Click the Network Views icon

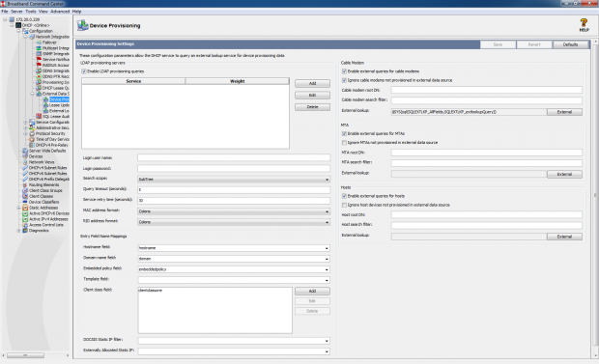point(25,162)
